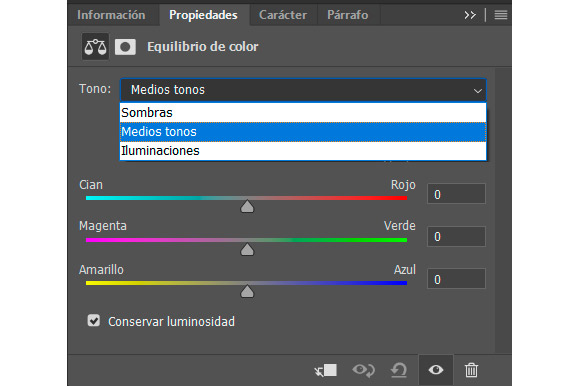Screen dimensions: 579x386
Task: Clip adjustment to layer below icon
Action: tap(326, 370)
